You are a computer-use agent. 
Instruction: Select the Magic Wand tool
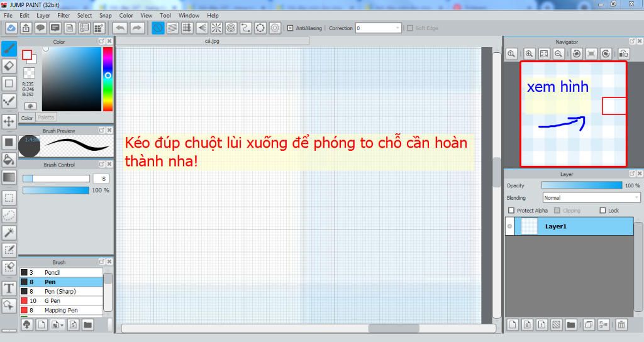coord(9,233)
